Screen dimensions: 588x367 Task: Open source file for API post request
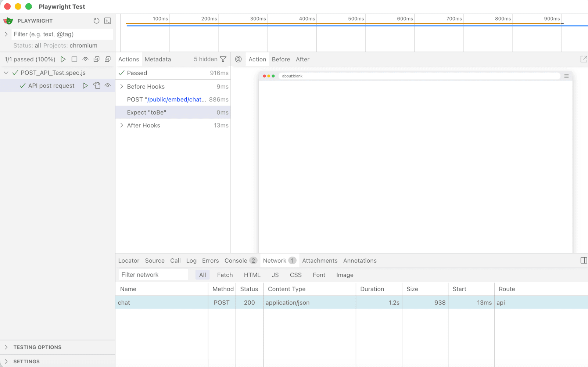(x=97, y=86)
